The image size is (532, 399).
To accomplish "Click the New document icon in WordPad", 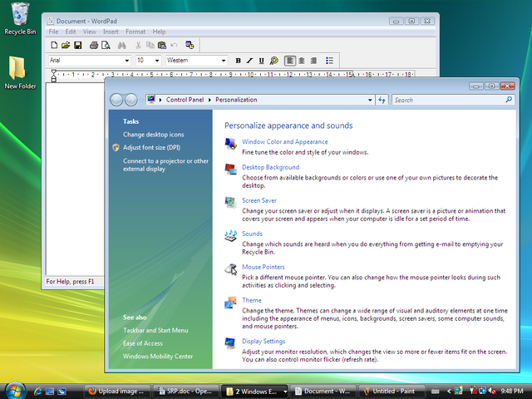I will coord(54,45).
